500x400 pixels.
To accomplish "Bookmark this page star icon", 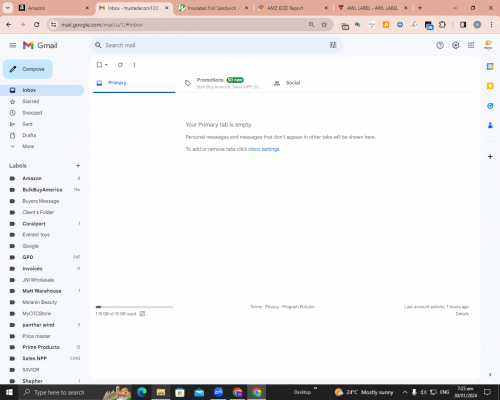I will click(324, 25).
